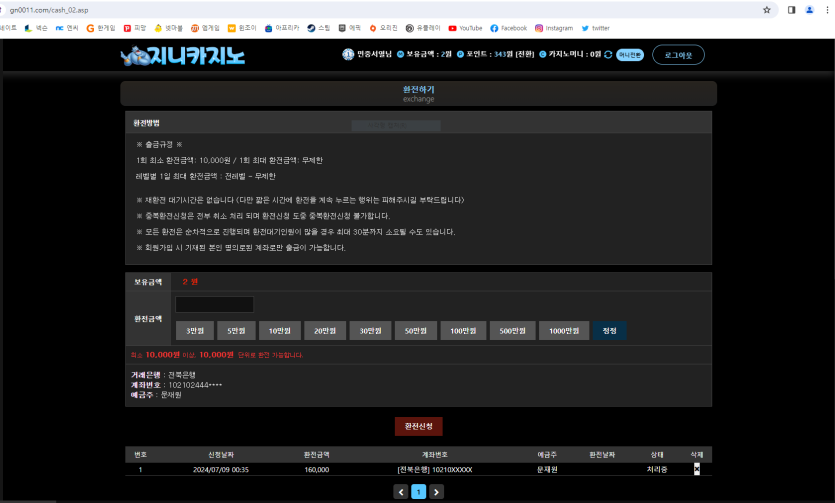Open the browser profile icon
Screen dimensions: 835x503
[x=809, y=9]
